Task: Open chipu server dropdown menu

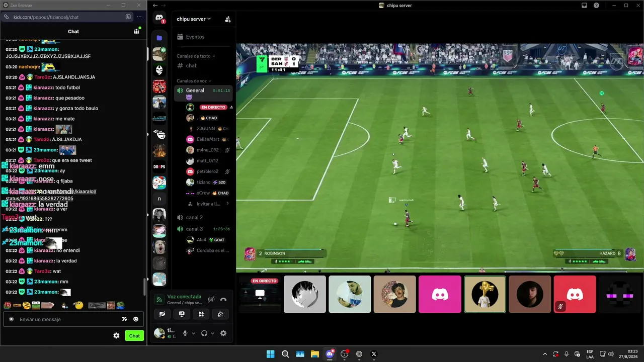Action: click(194, 19)
